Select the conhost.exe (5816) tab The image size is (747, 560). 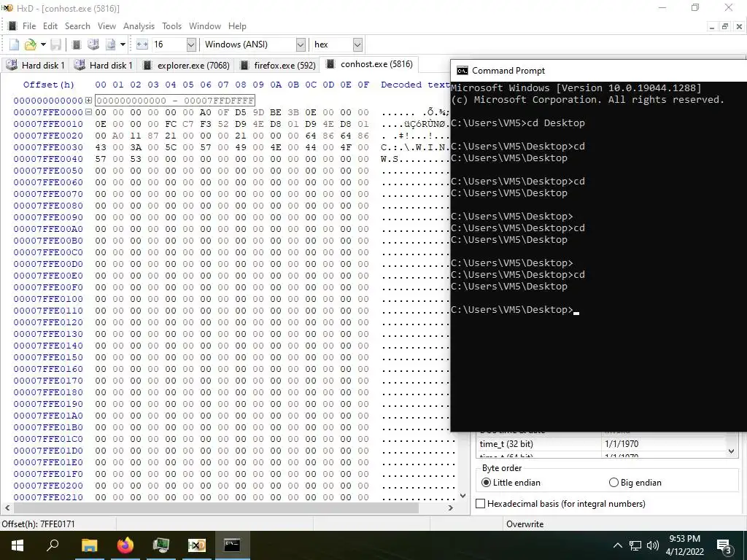coord(370,64)
